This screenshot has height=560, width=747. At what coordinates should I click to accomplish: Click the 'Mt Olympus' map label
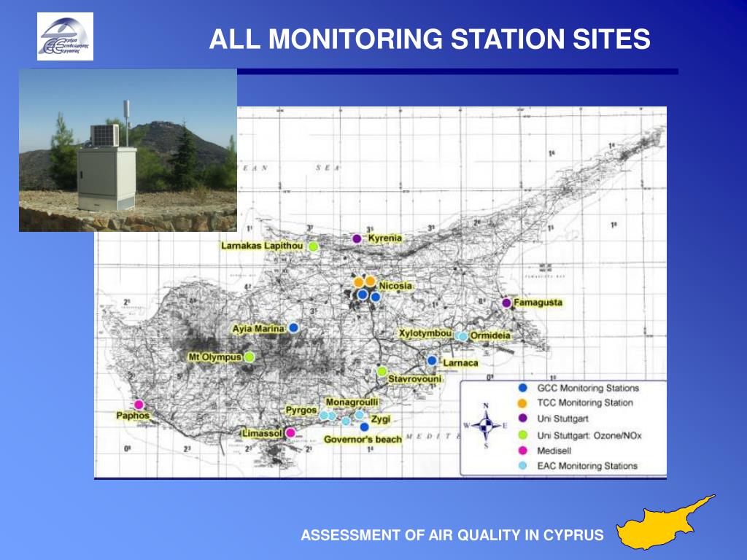tap(215, 357)
